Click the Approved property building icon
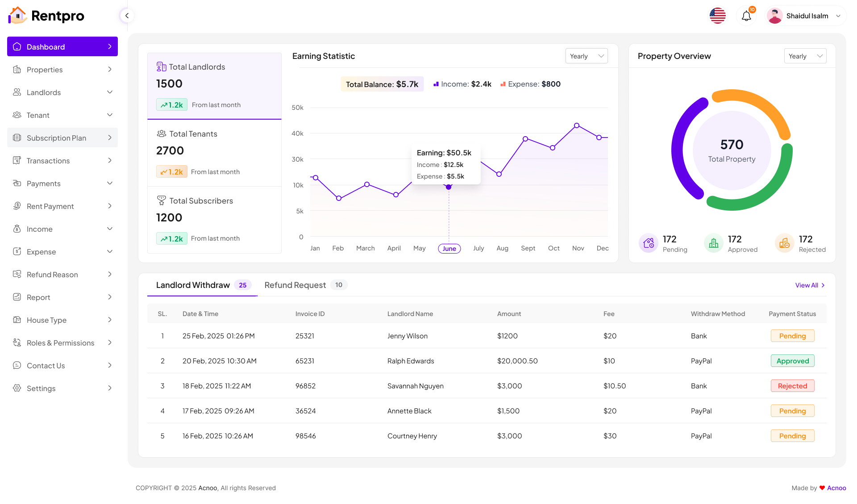This screenshot has width=857, height=504. [x=714, y=243]
